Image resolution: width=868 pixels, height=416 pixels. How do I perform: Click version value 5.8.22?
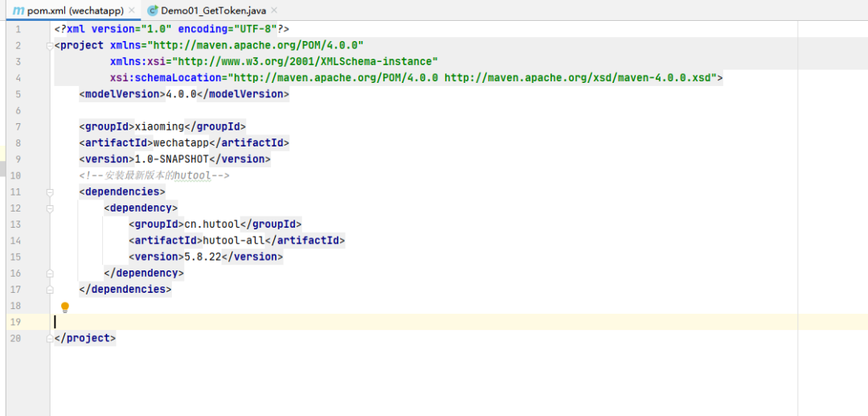click(x=203, y=257)
